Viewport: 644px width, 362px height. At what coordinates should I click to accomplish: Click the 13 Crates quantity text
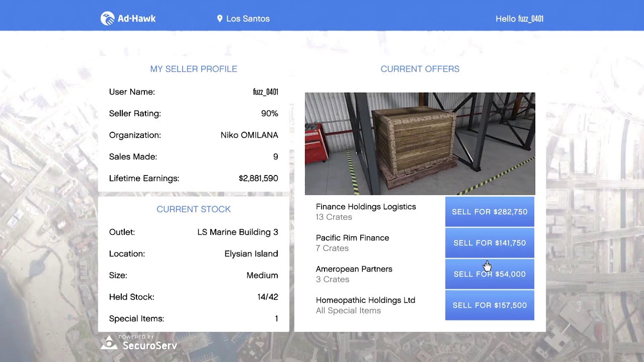pyautogui.click(x=334, y=217)
